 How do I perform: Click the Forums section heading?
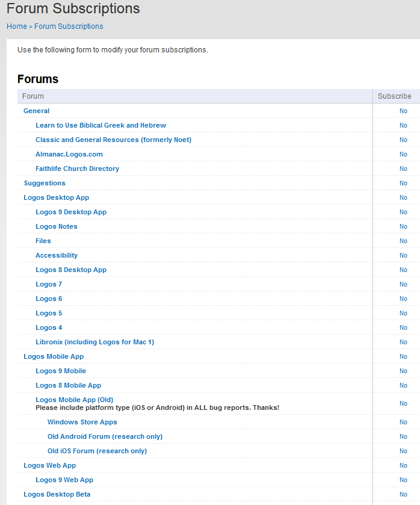click(38, 79)
